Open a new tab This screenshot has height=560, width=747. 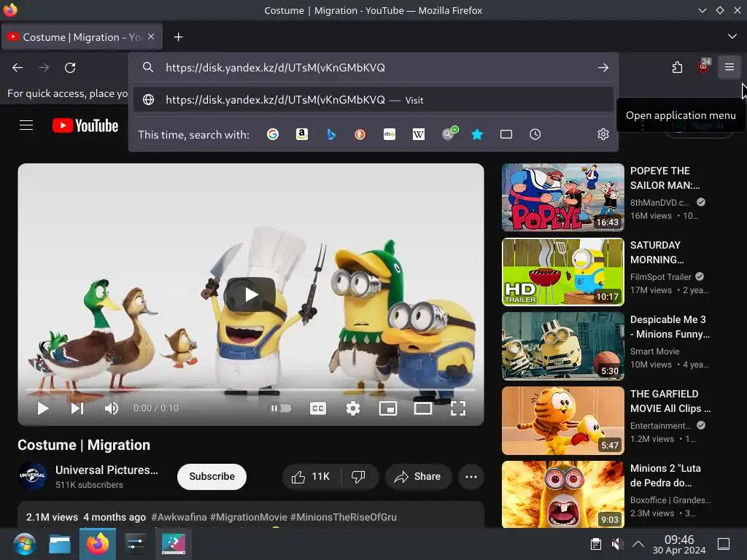[178, 36]
